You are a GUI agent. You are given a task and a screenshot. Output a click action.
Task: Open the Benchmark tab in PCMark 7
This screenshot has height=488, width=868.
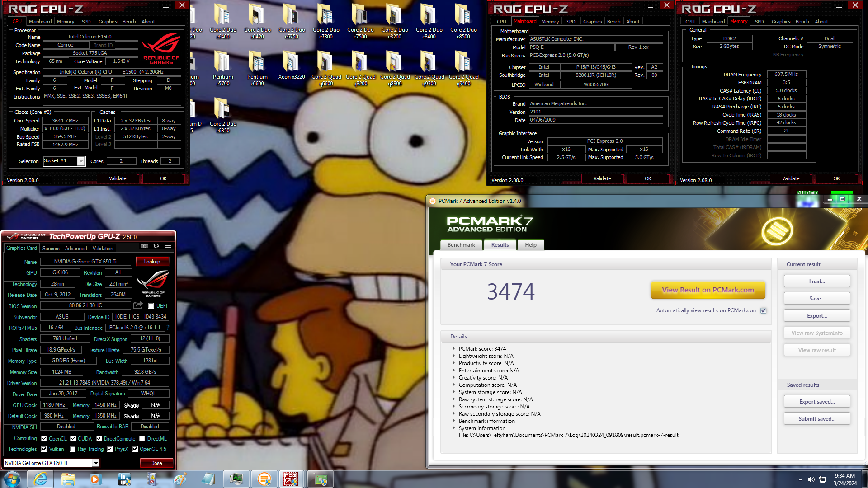pos(461,245)
